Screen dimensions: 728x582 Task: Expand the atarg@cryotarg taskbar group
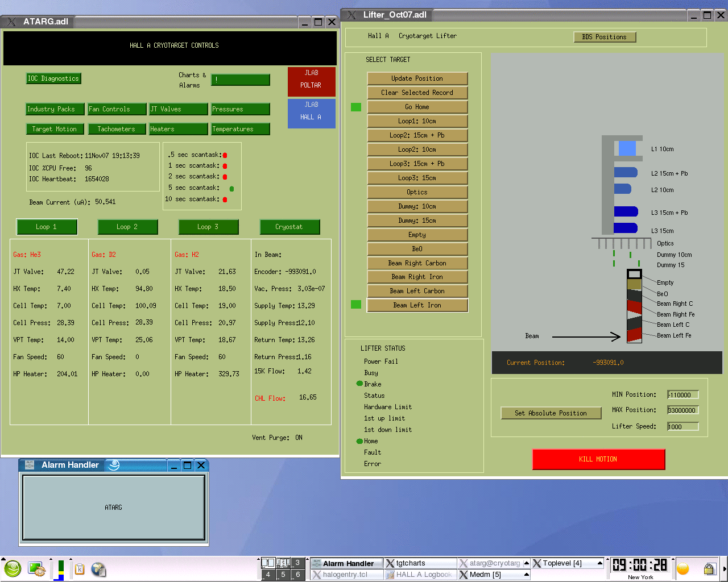coord(526,563)
